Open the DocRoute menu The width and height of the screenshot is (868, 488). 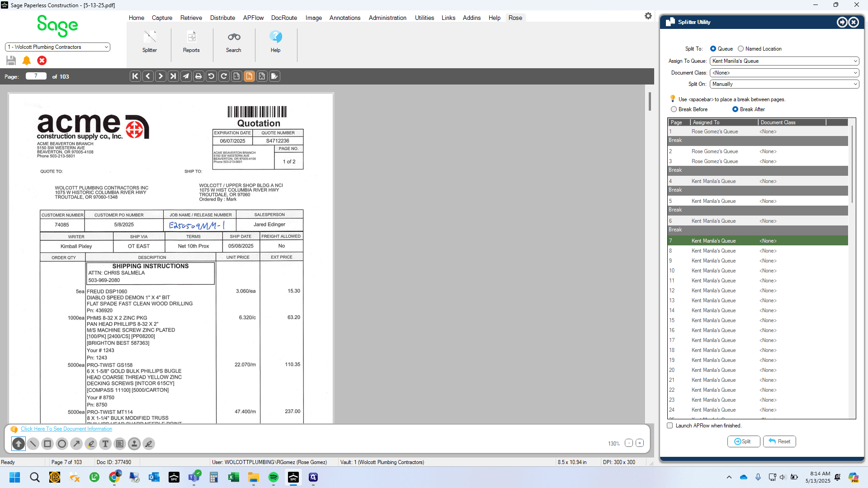(x=284, y=18)
